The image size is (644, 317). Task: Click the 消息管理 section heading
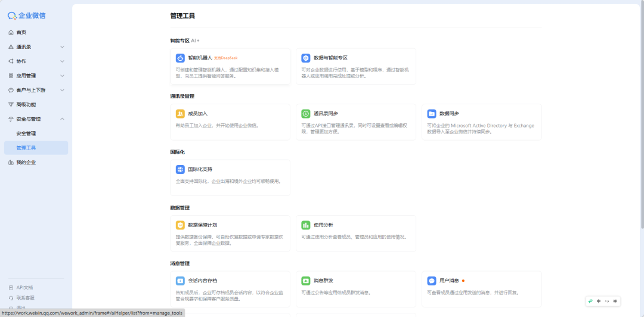coord(180,263)
